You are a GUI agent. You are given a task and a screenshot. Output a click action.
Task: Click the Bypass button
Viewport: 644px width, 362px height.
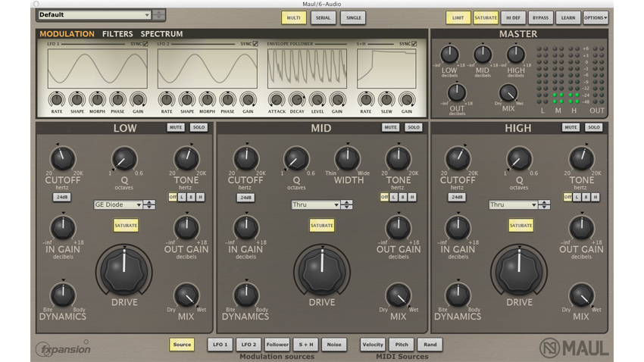coord(540,17)
